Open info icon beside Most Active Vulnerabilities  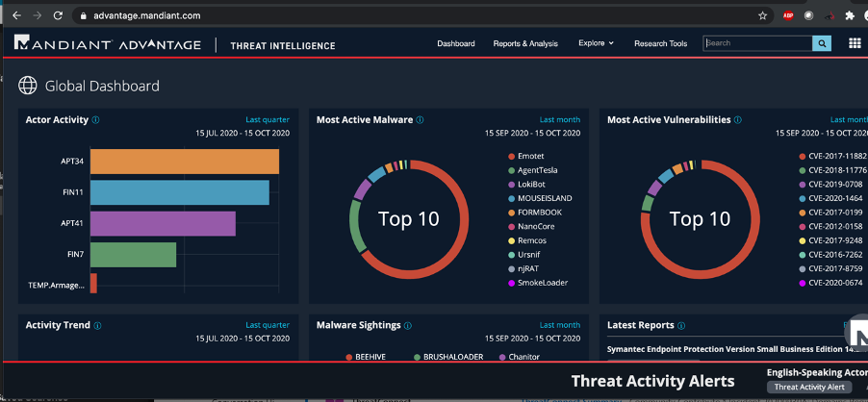coord(738,119)
